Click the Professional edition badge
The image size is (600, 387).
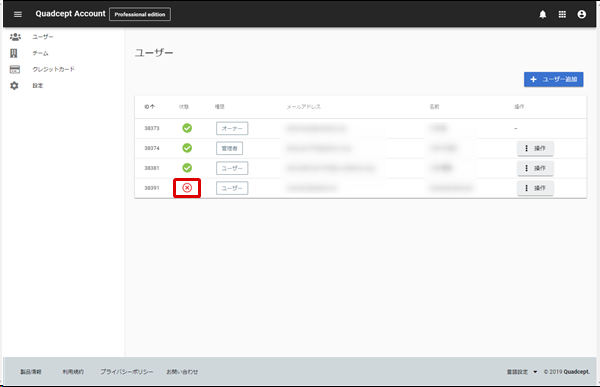[x=140, y=14]
